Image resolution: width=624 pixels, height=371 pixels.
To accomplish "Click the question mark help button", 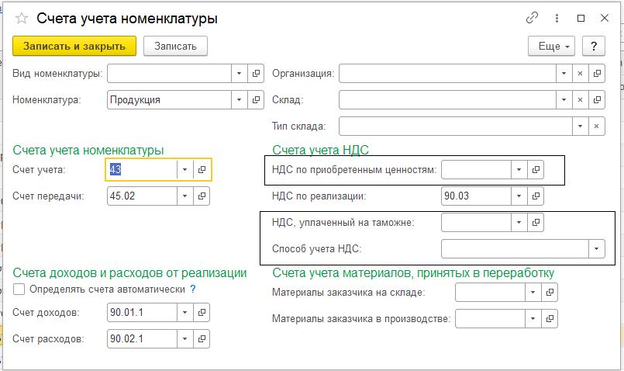I will [x=594, y=46].
